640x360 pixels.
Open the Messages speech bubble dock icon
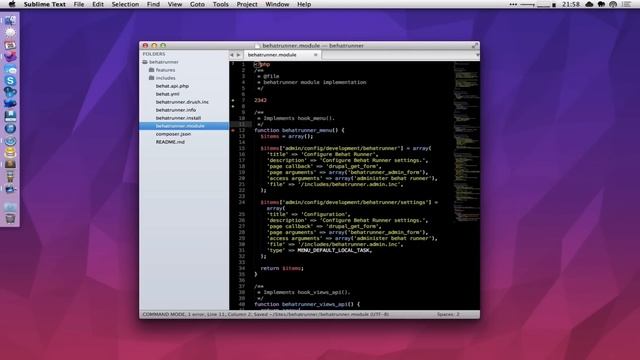click(x=10, y=69)
